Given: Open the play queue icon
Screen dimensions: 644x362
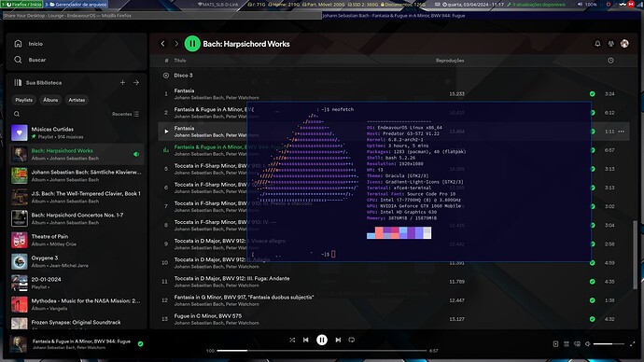Looking at the screenshot, I should [x=567, y=344].
